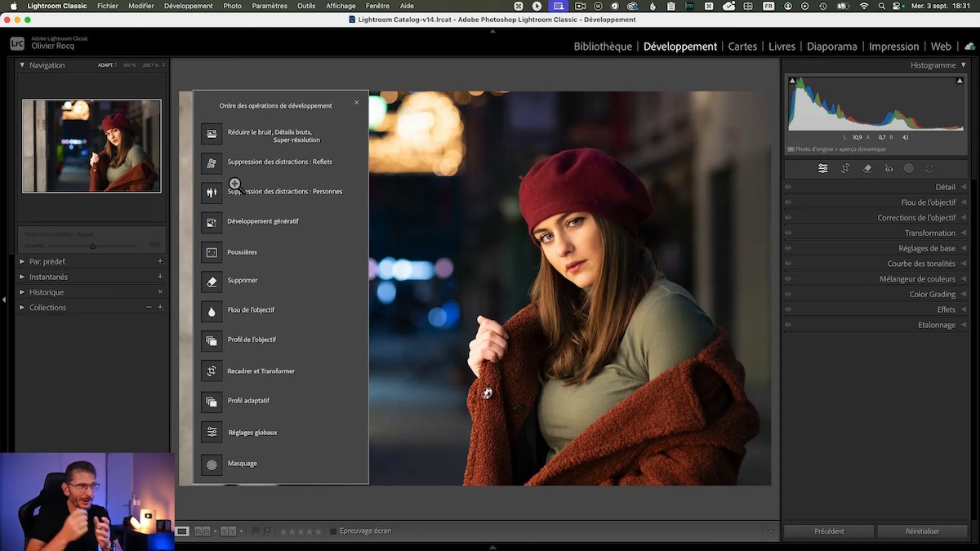
Task: Open the Fichier menu
Action: pos(108,6)
